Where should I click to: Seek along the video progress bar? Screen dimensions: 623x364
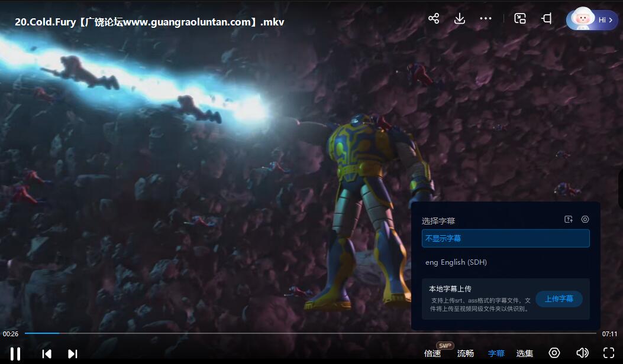(x=311, y=333)
